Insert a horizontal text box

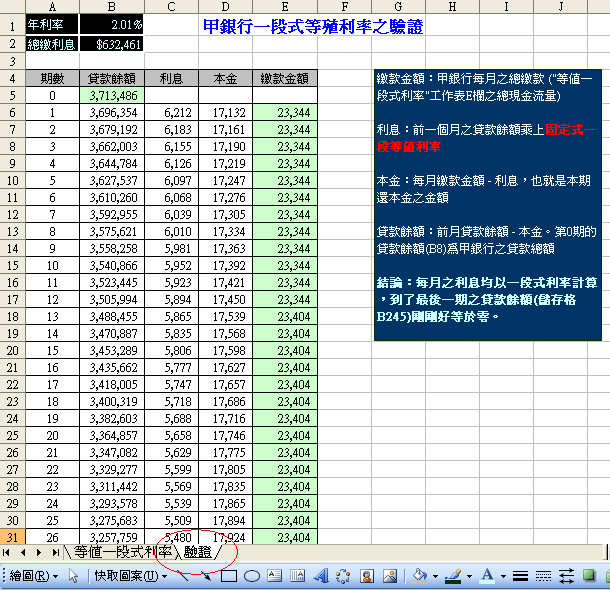click(x=275, y=576)
